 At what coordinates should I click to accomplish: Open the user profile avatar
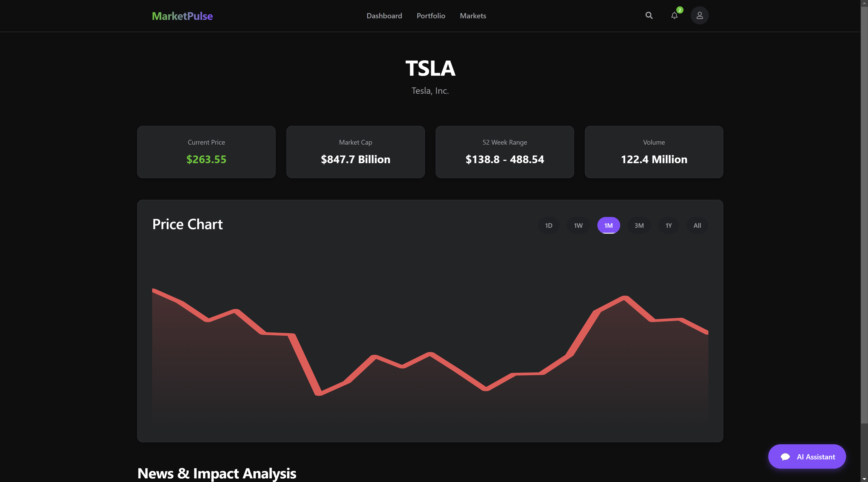click(700, 16)
